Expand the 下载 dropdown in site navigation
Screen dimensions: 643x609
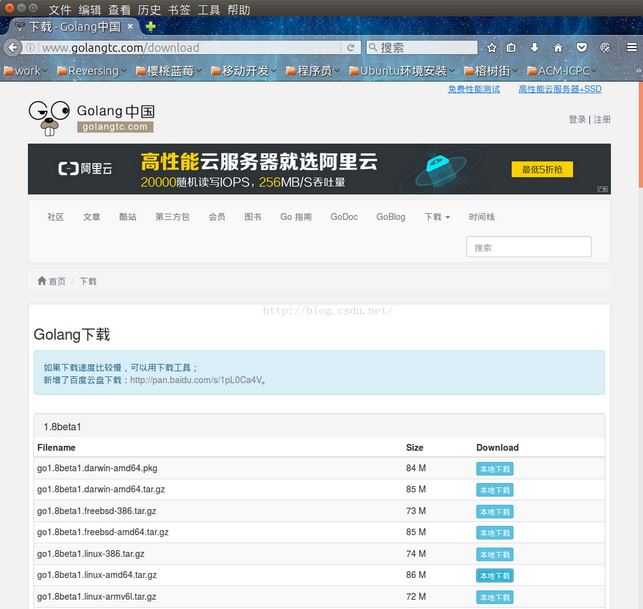437,217
